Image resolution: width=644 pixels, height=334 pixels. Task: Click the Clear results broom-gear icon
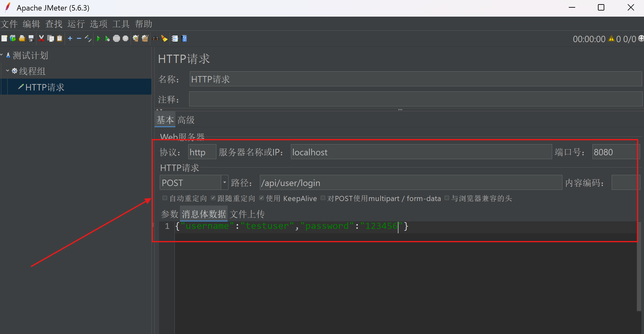pyautogui.click(x=136, y=39)
